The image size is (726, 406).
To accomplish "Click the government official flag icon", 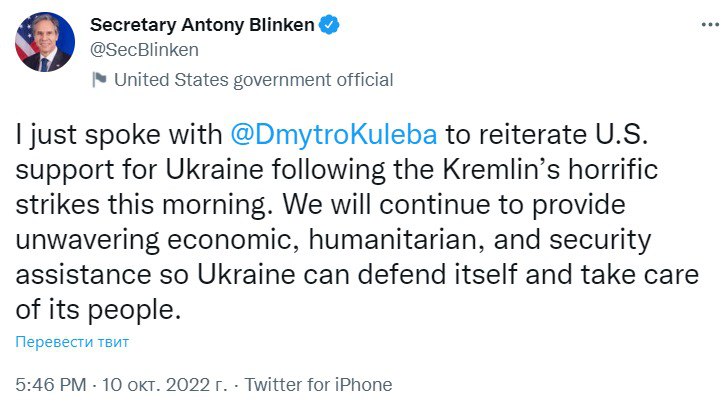I will tap(99, 80).
